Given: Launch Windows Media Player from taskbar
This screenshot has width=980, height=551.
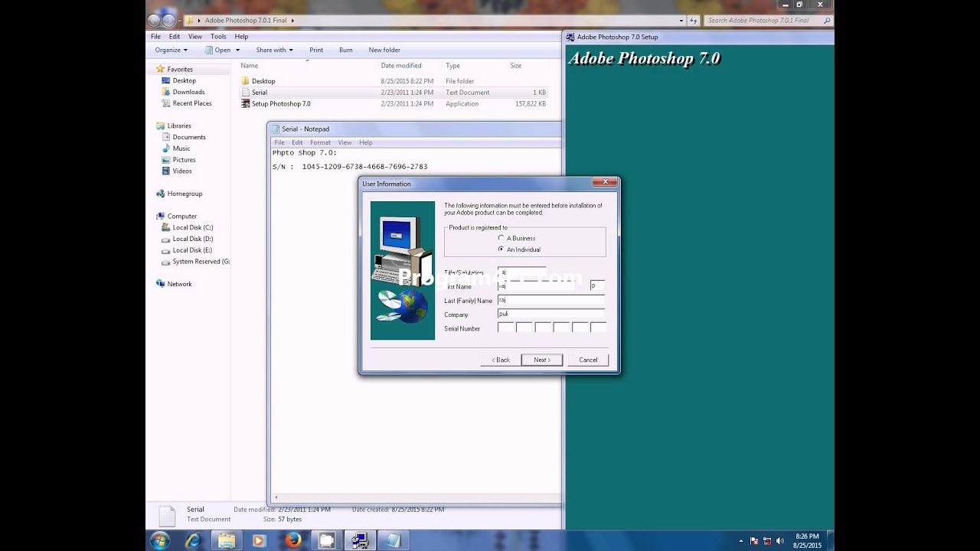Looking at the screenshot, I should click(x=258, y=540).
